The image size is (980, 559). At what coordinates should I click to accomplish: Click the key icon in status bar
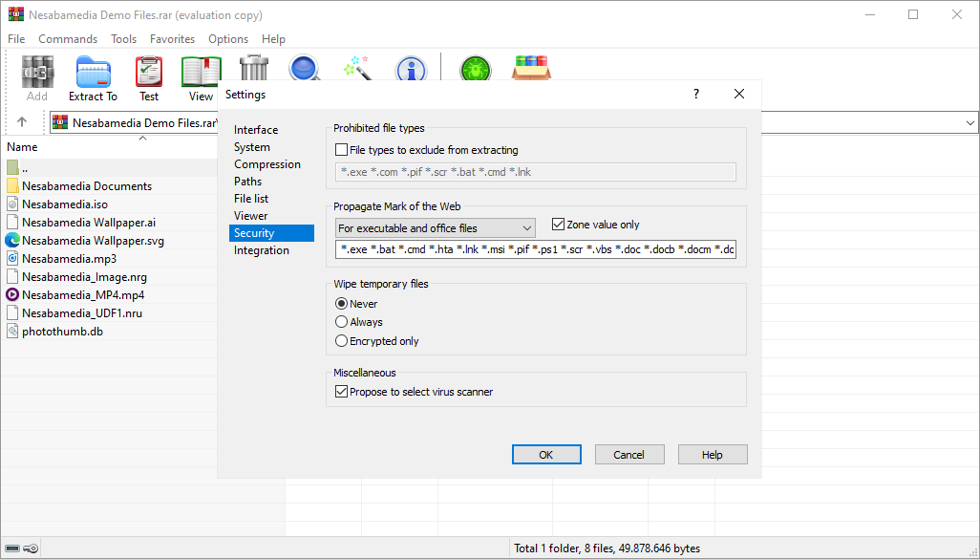point(31,548)
